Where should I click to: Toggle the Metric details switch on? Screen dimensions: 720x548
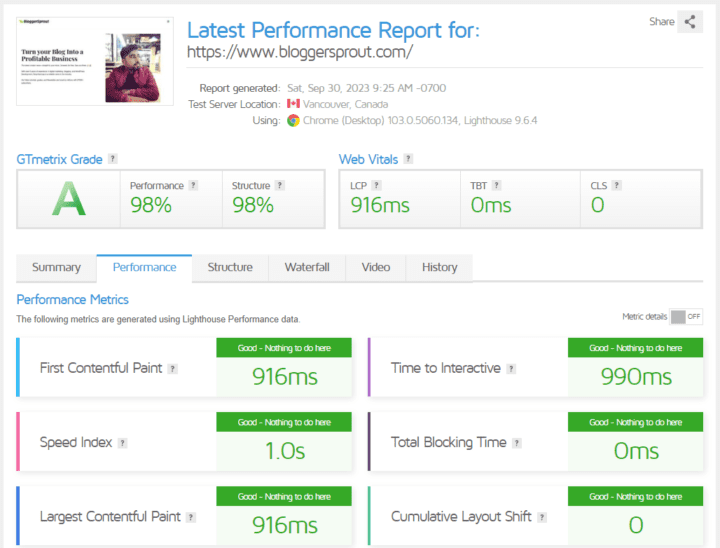(686, 316)
